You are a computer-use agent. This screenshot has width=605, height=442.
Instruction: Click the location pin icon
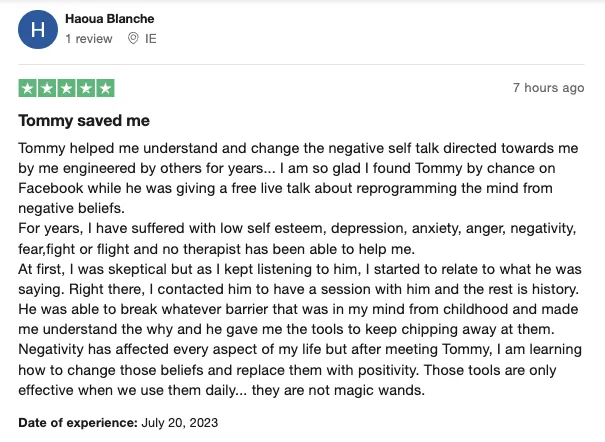pos(133,39)
